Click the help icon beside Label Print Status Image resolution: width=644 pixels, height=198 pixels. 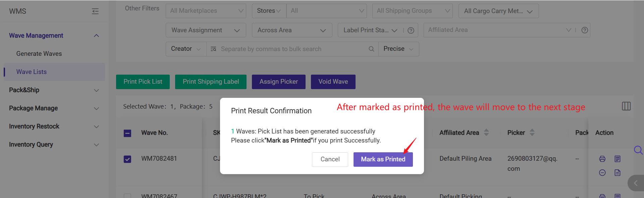411,31
